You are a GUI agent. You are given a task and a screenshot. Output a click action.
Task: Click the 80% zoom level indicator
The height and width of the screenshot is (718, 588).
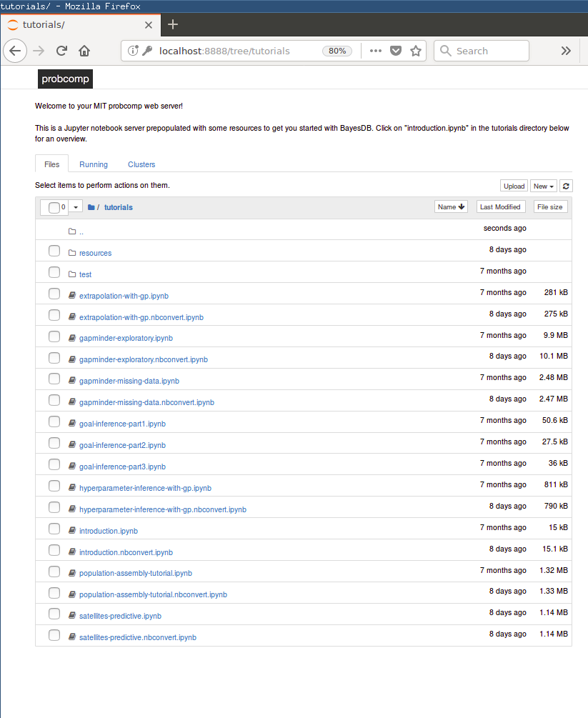pos(337,51)
